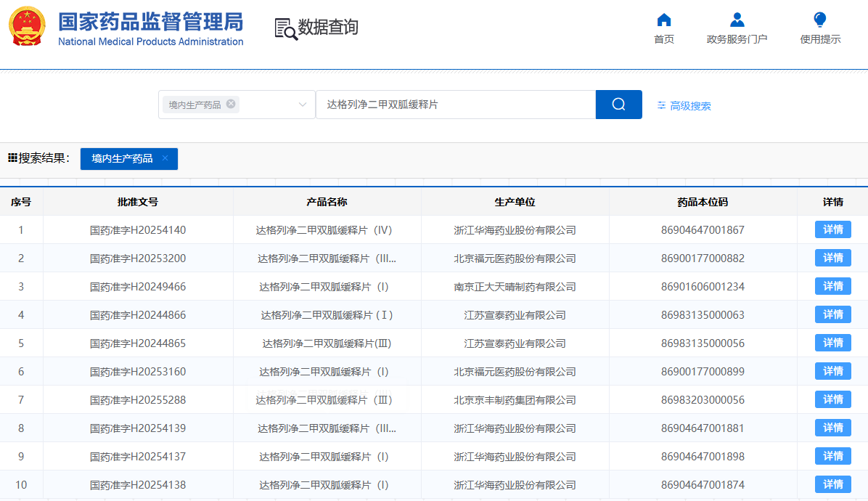This screenshot has width=868, height=501.
Task: Click the grid icon beside 搜索结果
Action: [x=12, y=158]
